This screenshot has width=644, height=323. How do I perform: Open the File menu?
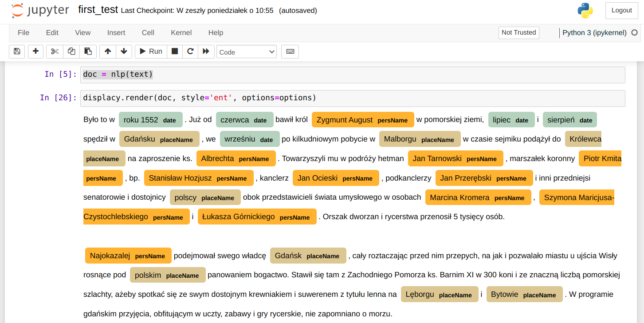tap(24, 33)
